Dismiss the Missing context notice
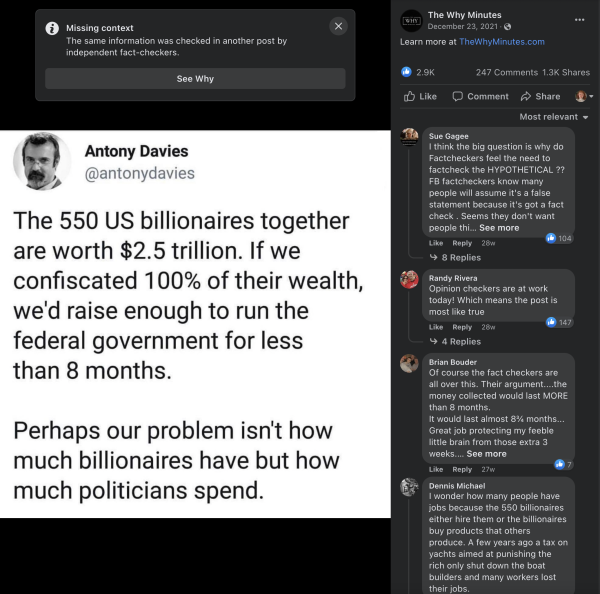Image resolution: width=600 pixels, height=594 pixels. [x=338, y=27]
